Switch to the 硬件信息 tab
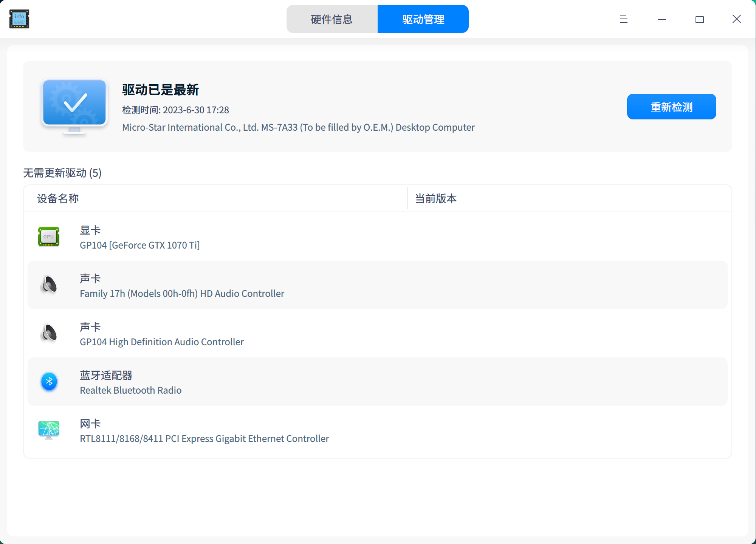The height and width of the screenshot is (544, 756). pyautogui.click(x=332, y=19)
